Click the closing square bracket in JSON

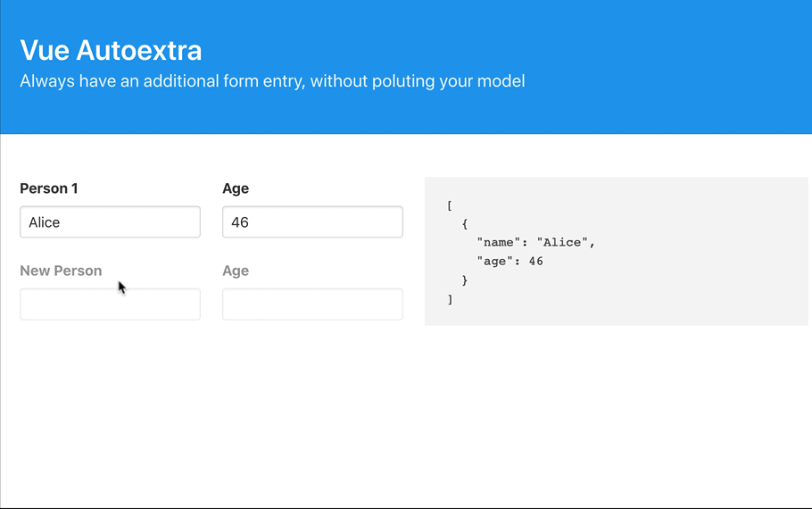pyautogui.click(x=450, y=300)
